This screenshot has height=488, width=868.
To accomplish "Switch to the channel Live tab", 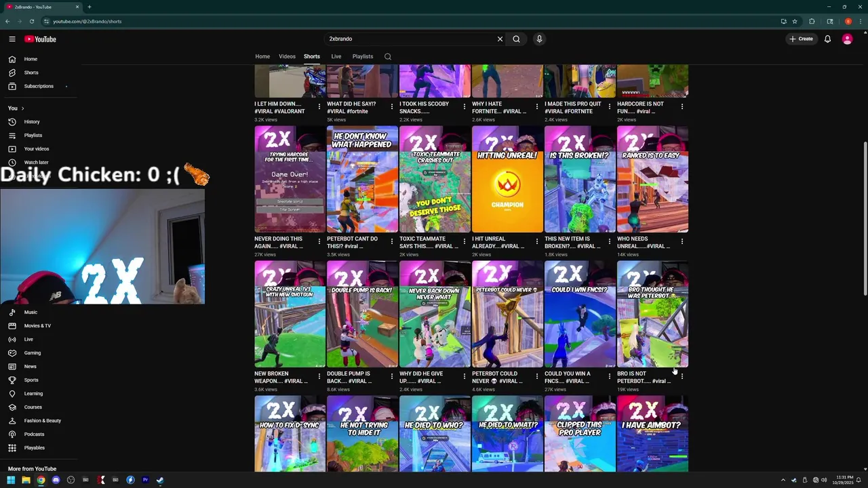I will click(x=336, y=56).
